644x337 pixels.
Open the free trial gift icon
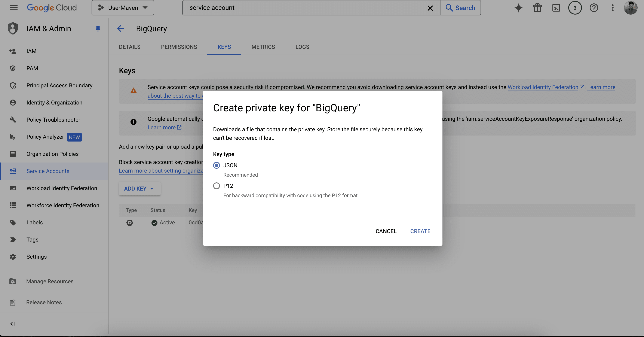click(537, 8)
